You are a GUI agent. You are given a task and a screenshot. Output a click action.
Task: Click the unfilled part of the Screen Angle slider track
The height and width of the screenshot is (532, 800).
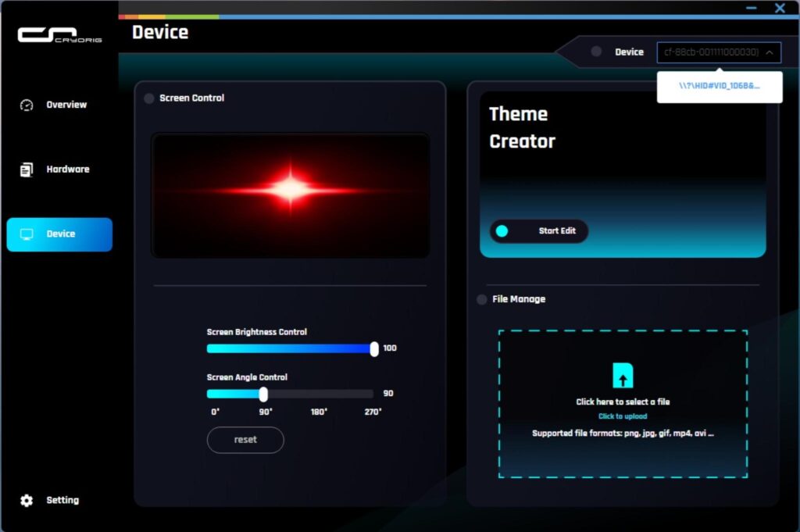pos(320,394)
